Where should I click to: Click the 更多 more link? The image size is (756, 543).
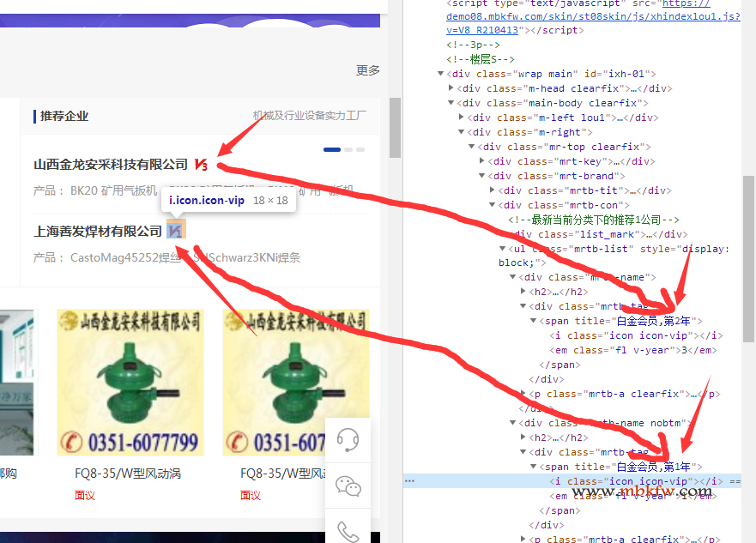point(368,70)
